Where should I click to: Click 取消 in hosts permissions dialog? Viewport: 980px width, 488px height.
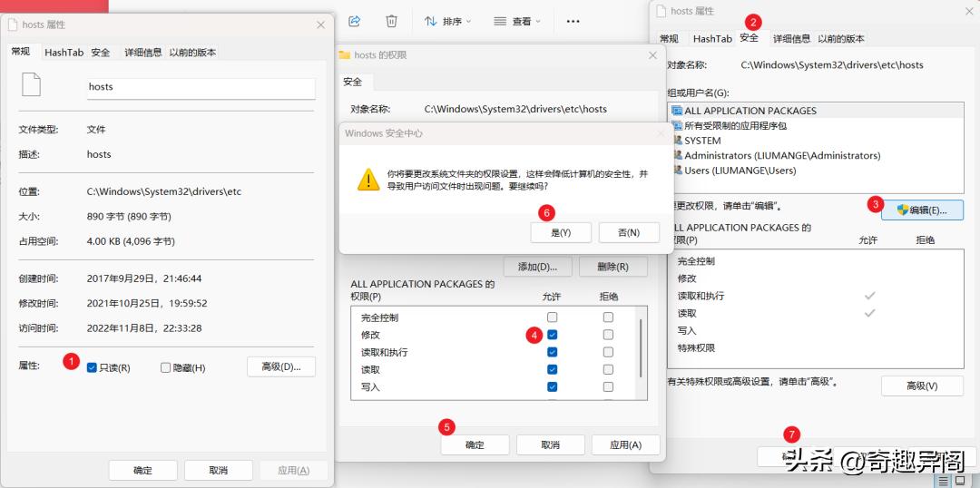pos(550,444)
